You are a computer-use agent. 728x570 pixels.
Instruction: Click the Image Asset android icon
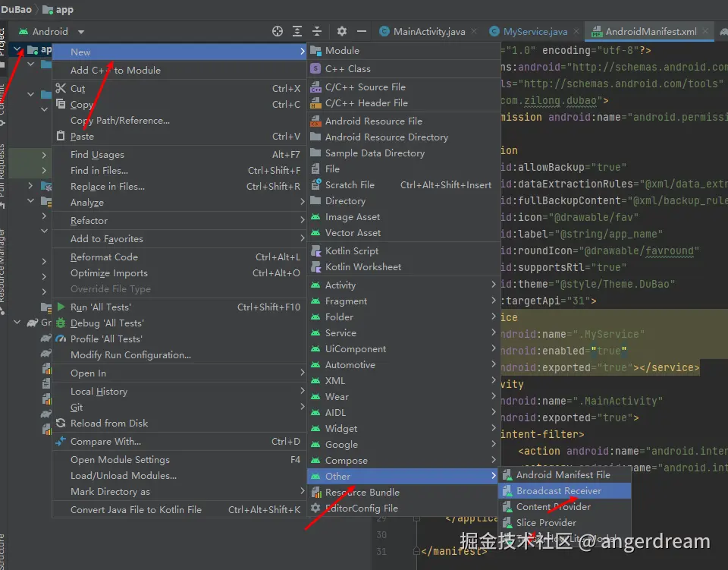coord(315,216)
